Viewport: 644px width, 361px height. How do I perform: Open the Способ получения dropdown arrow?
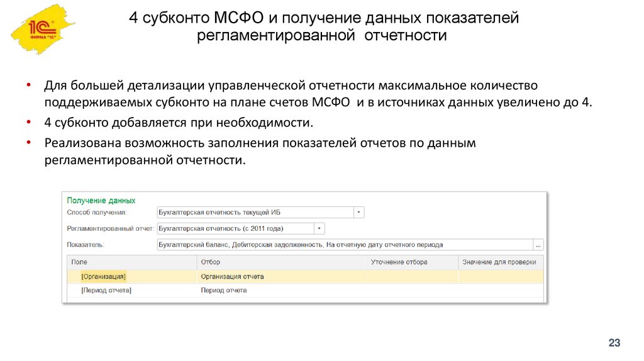point(358,213)
